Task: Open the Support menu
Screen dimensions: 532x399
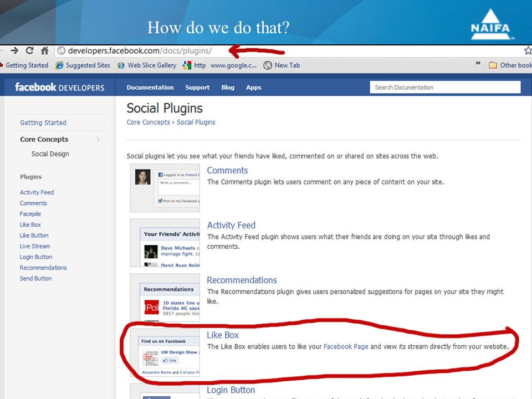Action: tap(197, 88)
